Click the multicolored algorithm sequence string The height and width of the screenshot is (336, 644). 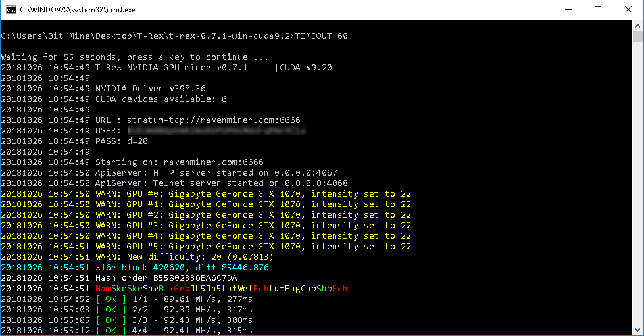(x=221, y=289)
